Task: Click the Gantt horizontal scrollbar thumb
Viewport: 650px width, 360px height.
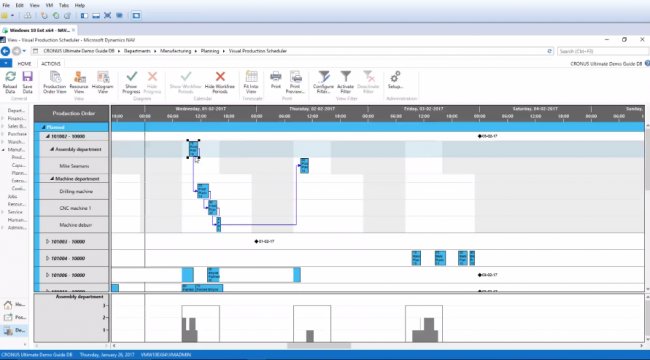Action: 319,345
